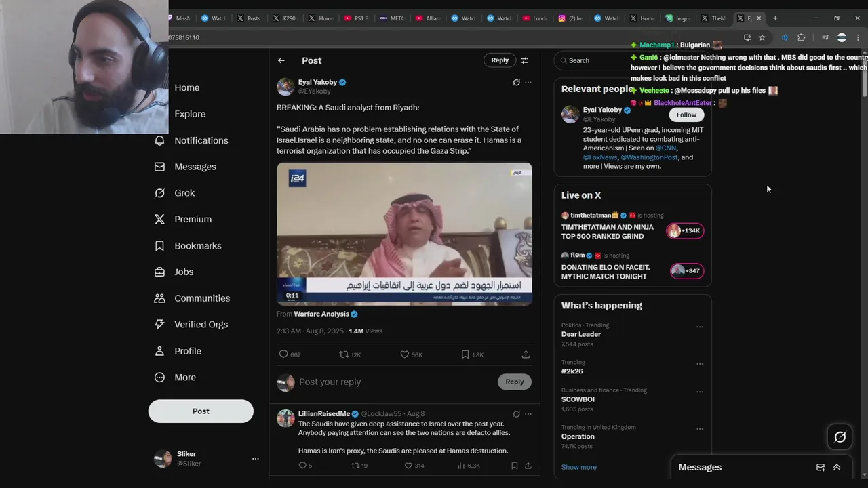The width and height of the screenshot is (868, 488).
Task: Switch to the PS1 YouTube browser tab
Action: pos(356,18)
